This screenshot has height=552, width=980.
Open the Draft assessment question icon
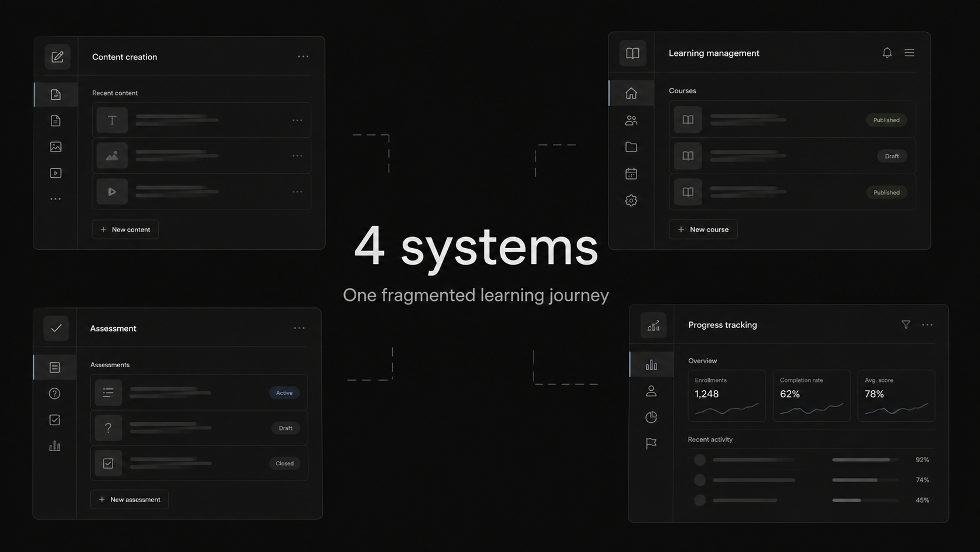click(x=108, y=428)
